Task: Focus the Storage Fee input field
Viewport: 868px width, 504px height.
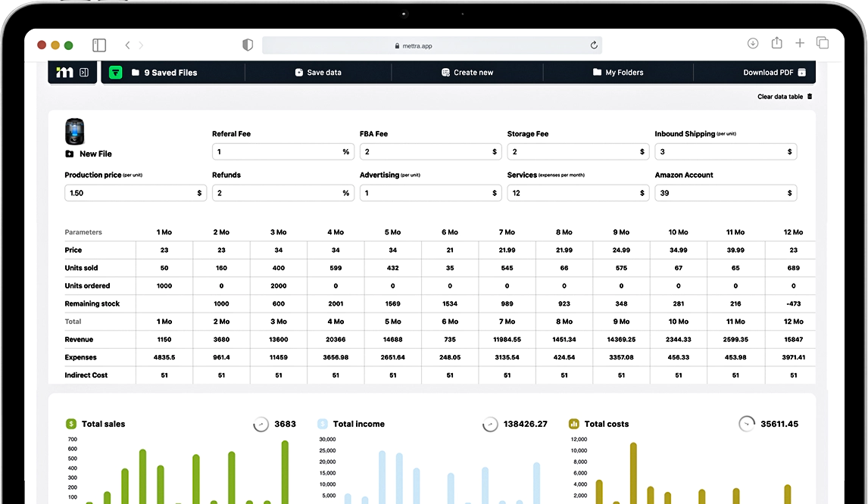Action: coord(578,151)
